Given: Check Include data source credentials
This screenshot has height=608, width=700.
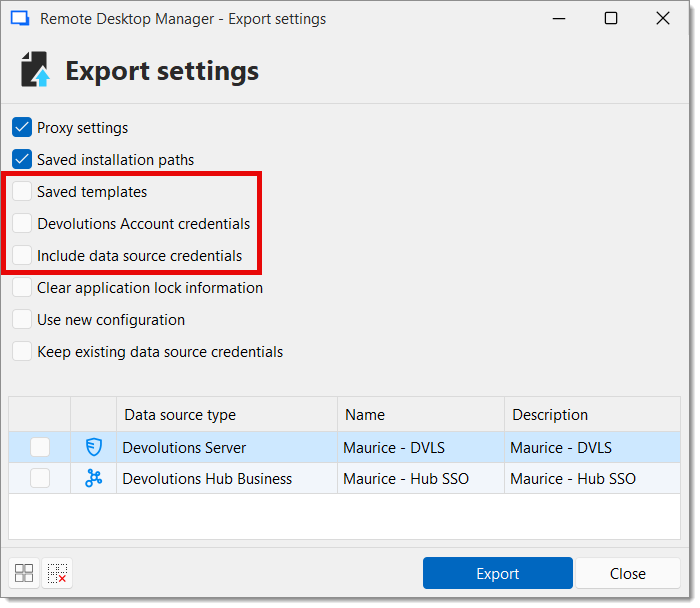Looking at the screenshot, I should (x=22, y=256).
